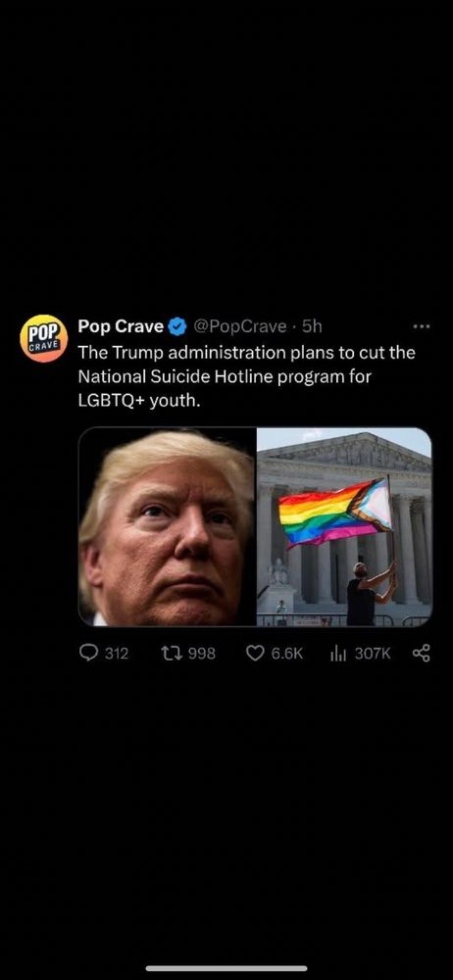Open the @PopCrave handle link
453x980 pixels.
[x=240, y=326]
